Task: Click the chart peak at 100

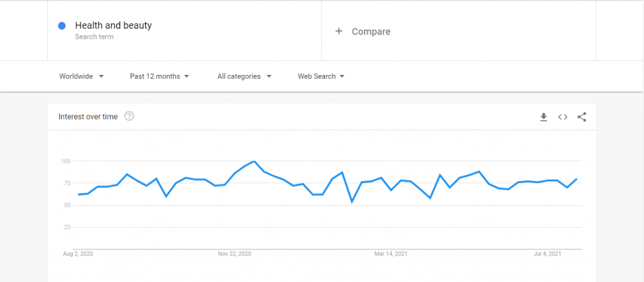Action: pos(255,161)
